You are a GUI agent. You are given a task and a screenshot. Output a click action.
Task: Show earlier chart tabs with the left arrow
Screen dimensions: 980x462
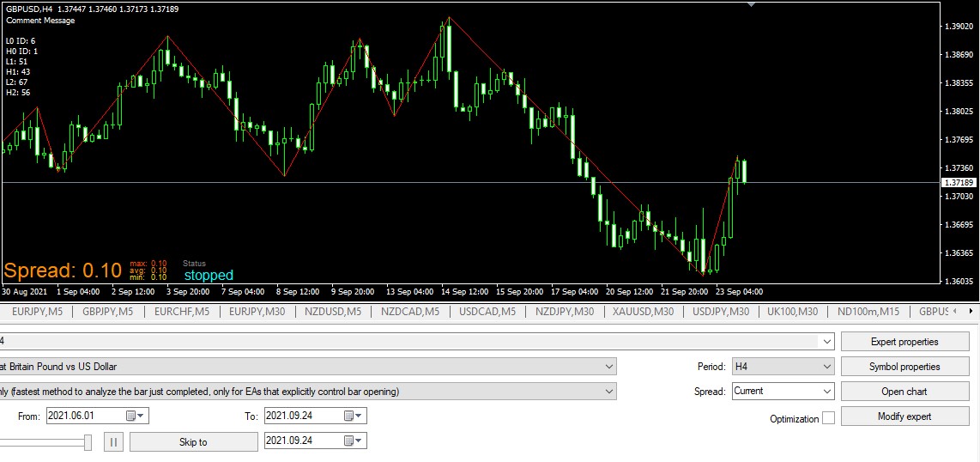pyautogui.click(x=953, y=311)
